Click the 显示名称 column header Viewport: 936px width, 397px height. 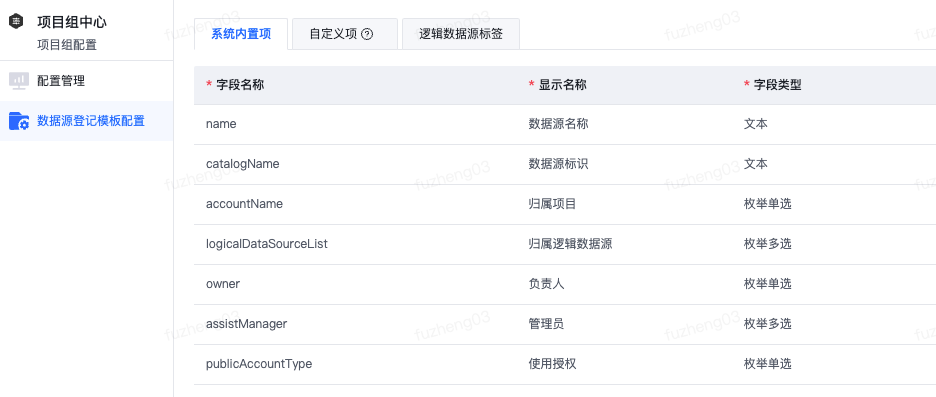point(562,85)
